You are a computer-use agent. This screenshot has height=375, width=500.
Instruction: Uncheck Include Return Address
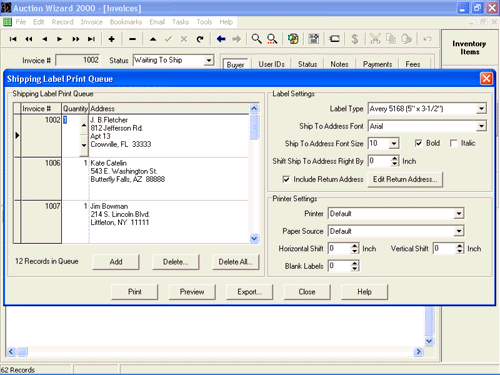(286, 179)
